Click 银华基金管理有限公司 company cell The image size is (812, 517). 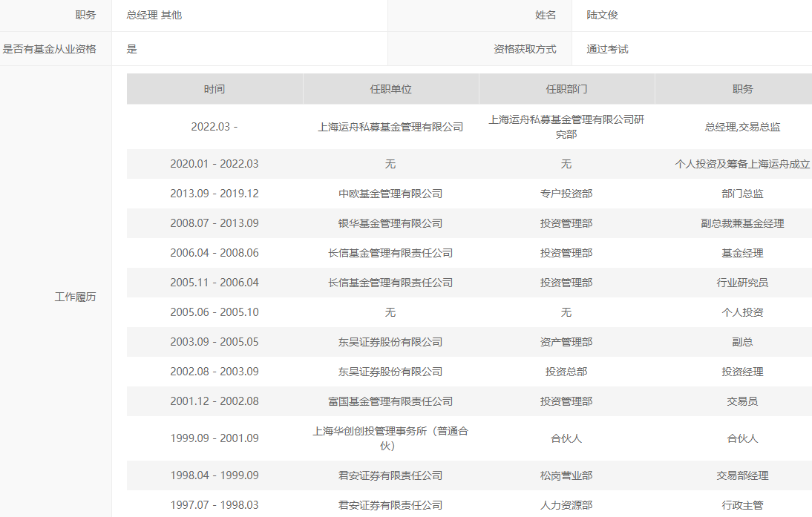pyautogui.click(x=391, y=223)
